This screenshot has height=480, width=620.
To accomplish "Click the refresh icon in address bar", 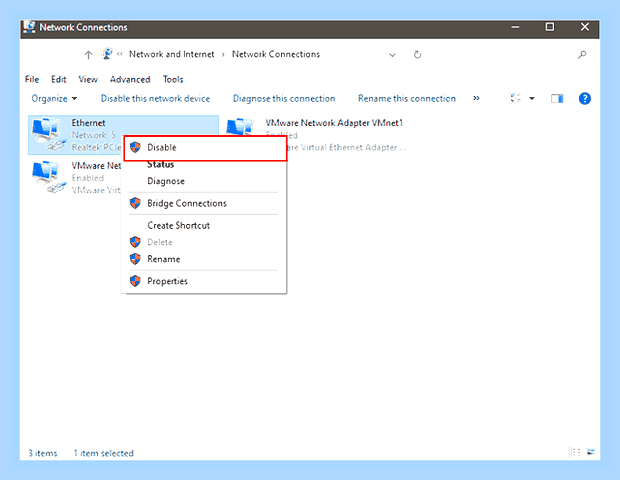I will point(417,55).
